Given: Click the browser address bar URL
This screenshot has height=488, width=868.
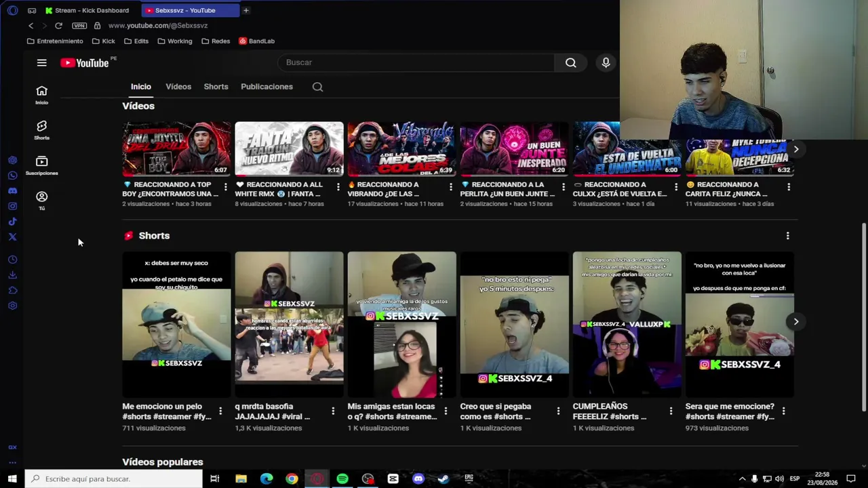Looking at the screenshot, I should pos(158,26).
